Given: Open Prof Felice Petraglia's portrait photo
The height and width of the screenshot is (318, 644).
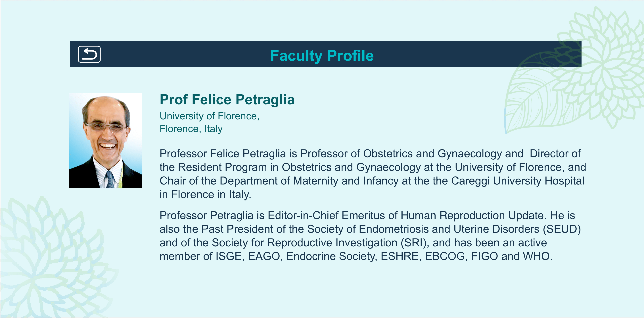Looking at the screenshot, I should pos(106,140).
